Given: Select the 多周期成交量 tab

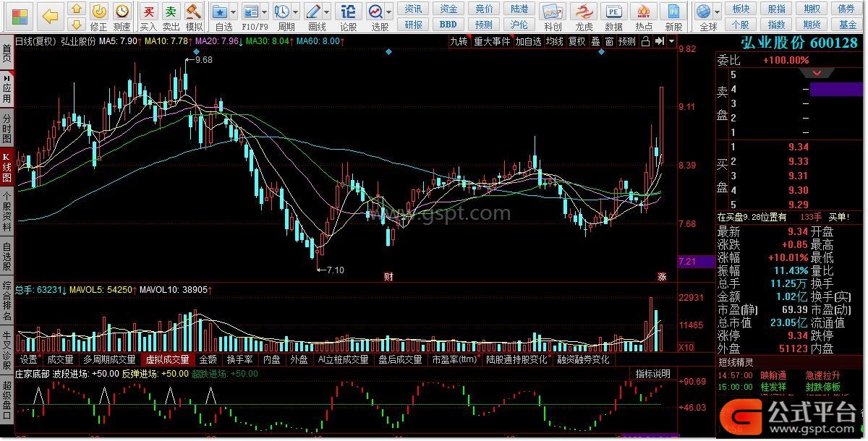Looking at the screenshot, I should [x=109, y=359].
